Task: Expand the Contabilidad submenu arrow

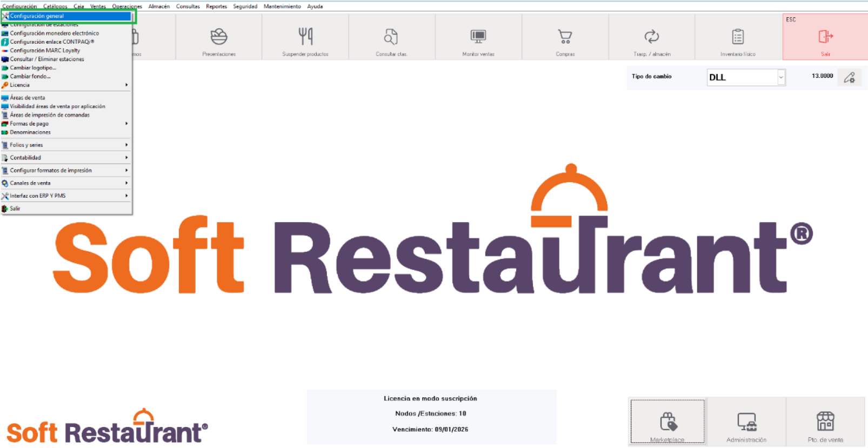Action: [126, 158]
